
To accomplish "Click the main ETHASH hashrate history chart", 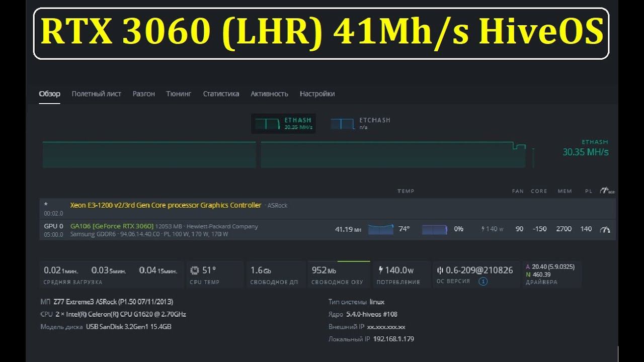I will pos(288,155).
